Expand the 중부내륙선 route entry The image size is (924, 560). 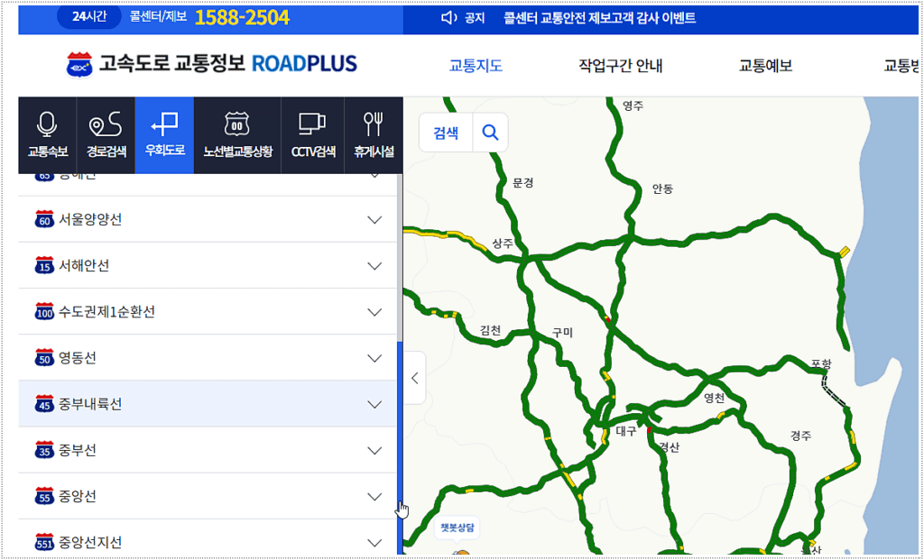[208, 404]
